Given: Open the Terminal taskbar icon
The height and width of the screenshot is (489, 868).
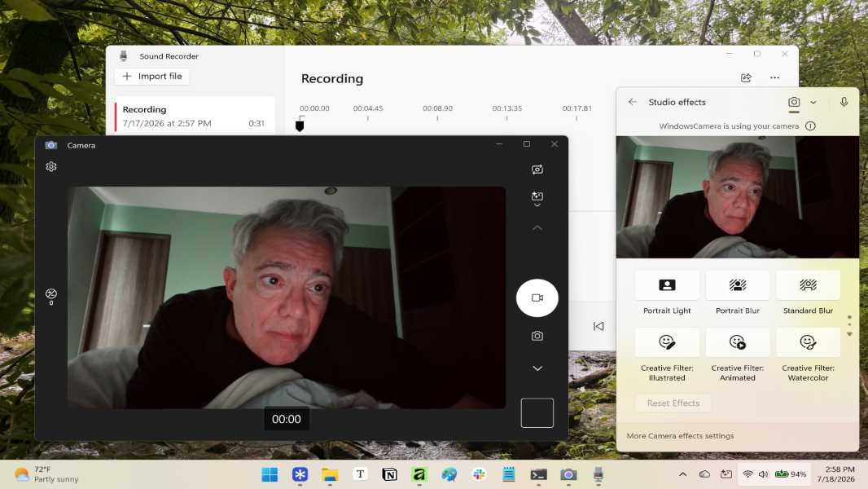Looking at the screenshot, I should coord(538,474).
